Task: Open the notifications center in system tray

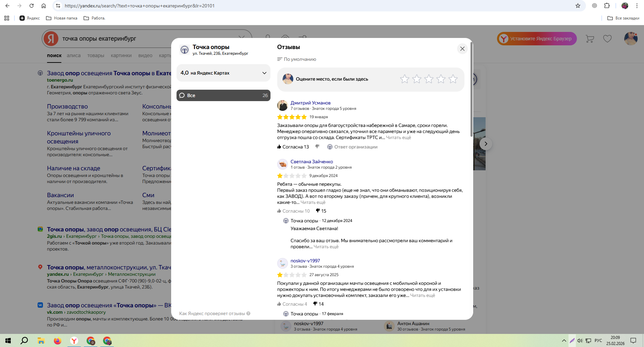Action: tap(633, 341)
